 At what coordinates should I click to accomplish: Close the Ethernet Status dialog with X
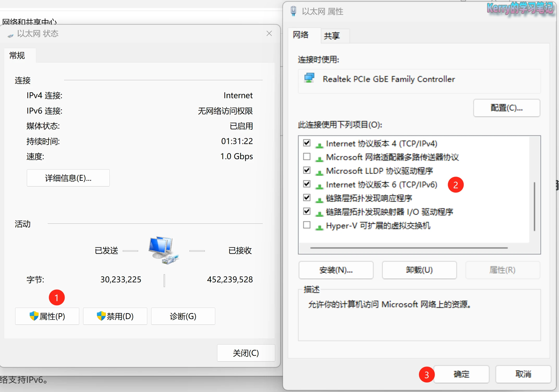(269, 33)
